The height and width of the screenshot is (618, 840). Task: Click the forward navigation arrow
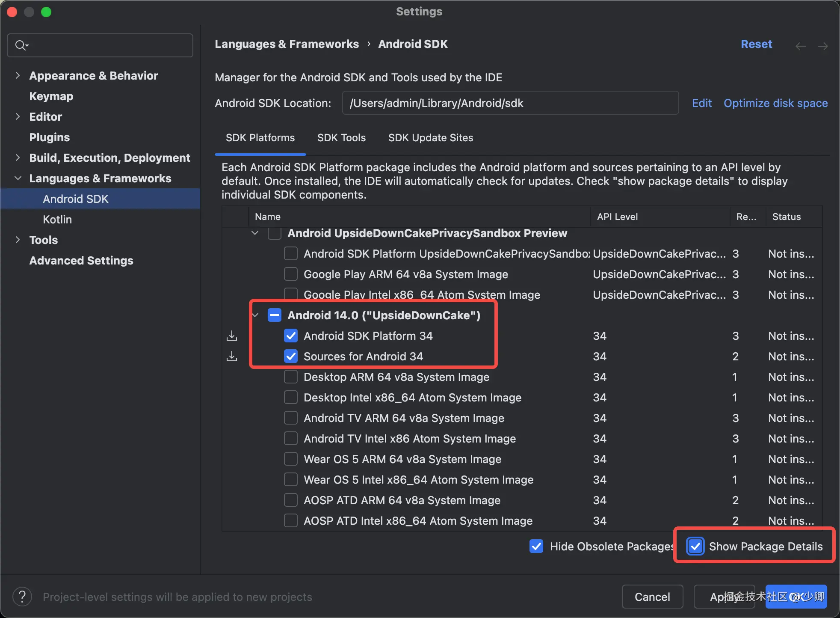pos(822,46)
